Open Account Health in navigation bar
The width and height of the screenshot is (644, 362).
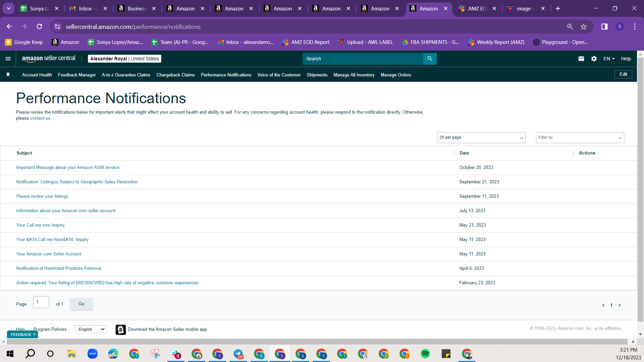tap(37, 75)
